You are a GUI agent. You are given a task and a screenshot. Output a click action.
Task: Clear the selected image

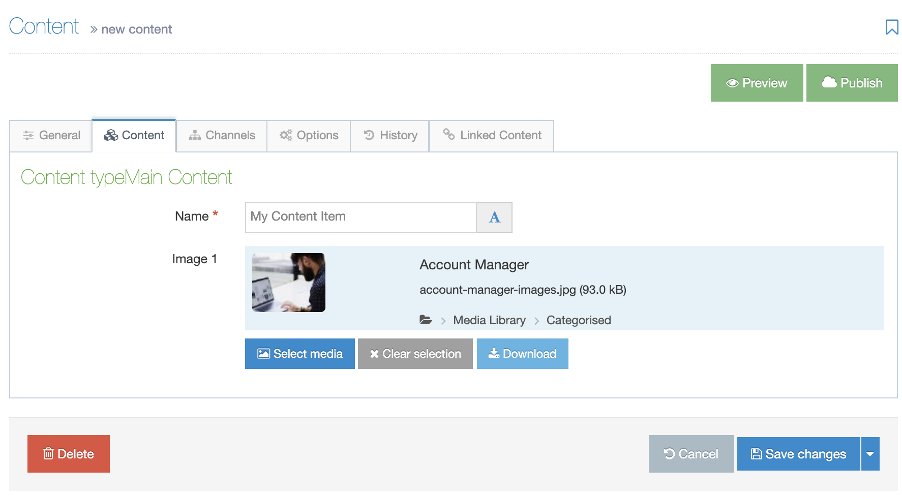(x=415, y=354)
